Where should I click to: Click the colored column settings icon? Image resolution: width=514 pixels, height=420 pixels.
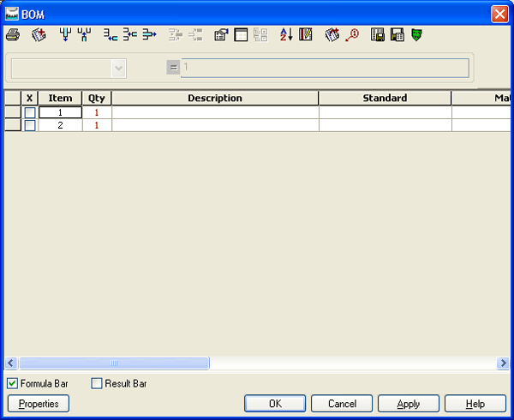point(306,35)
